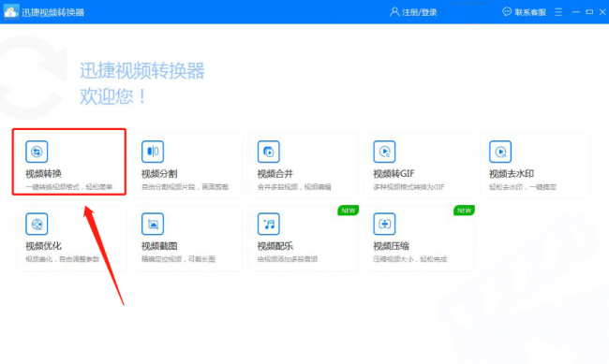
Task: Click description 轻松去水印，一键搞定
Action: click(523, 187)
